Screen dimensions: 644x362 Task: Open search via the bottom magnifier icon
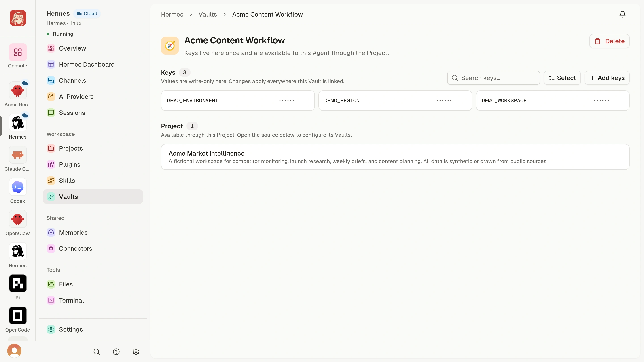97,352
